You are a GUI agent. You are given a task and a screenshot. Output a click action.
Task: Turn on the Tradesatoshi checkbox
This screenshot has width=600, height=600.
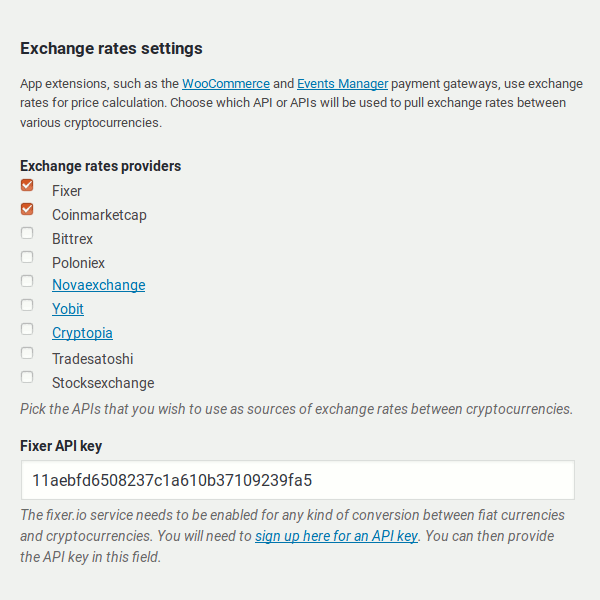click(27, 353)
